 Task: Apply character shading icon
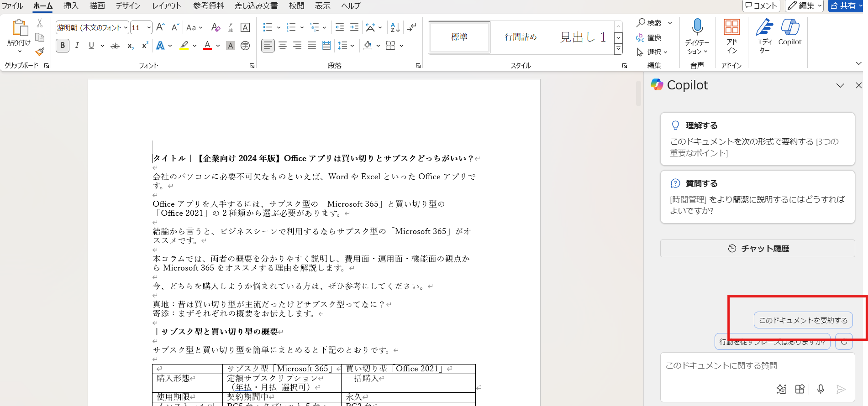point(231,46)
